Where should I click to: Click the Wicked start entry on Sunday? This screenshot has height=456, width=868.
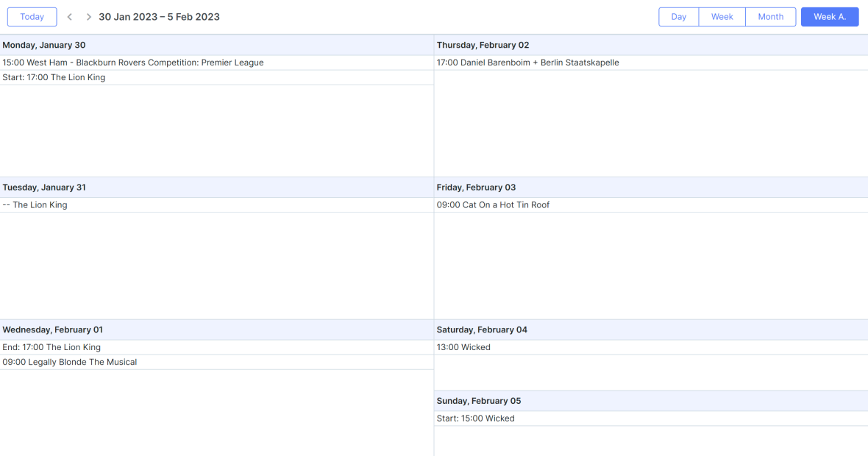point(476,418)
